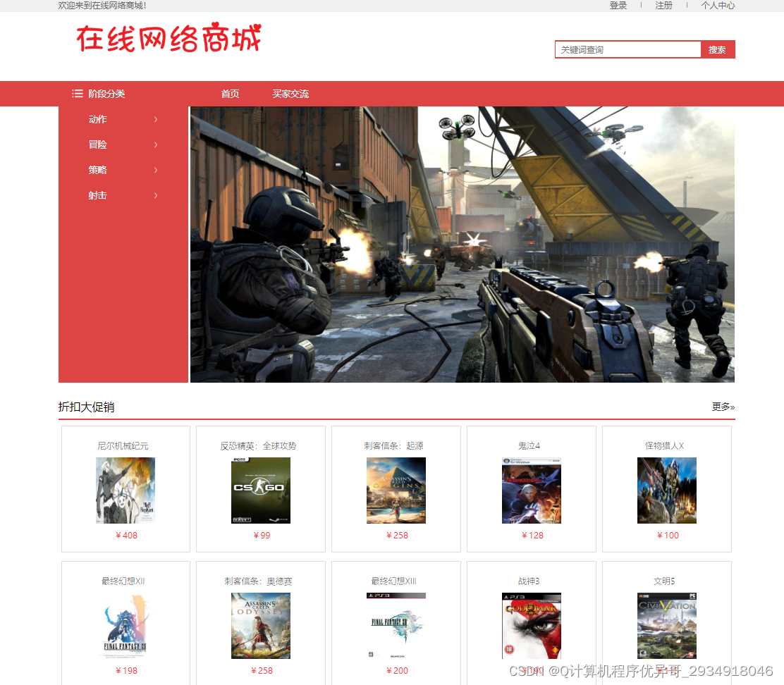Click the ￥198 price
Image resolution: width=784 pixels, height=685 pixels.
tap(126, 670)
